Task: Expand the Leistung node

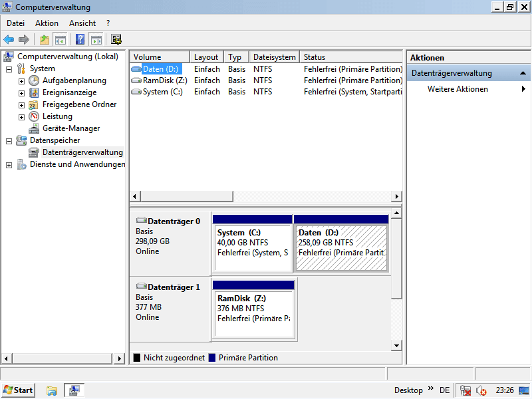Action: pos(21,118)
